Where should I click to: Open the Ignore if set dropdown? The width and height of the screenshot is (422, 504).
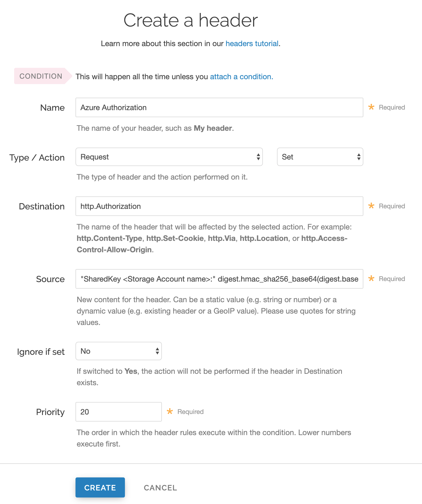click(118, 351)
